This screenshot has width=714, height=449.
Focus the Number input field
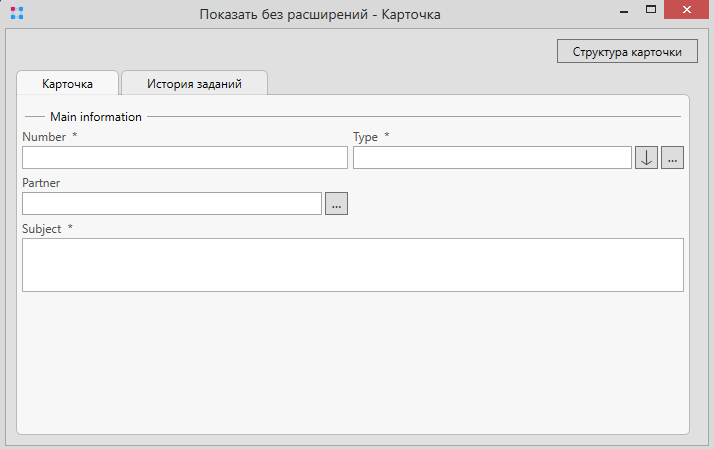click(184, 158)
